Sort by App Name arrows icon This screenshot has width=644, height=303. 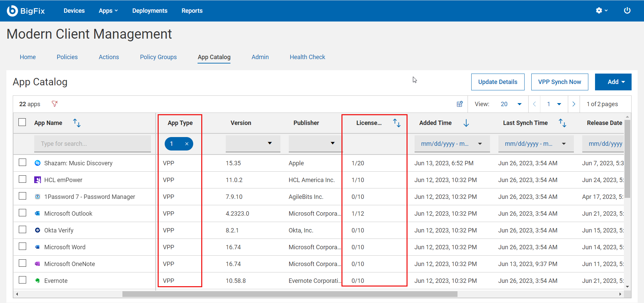pyautogui.click(x=77, y=123)
